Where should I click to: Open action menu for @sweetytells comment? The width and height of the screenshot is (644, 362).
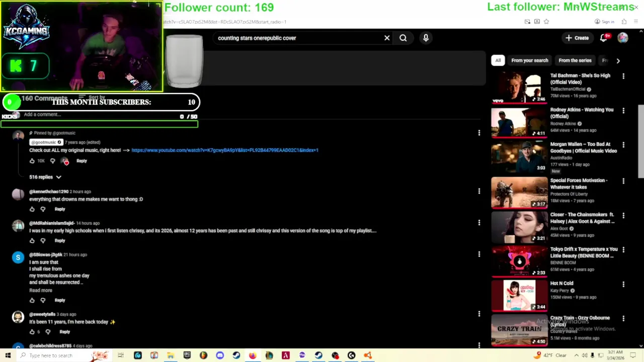[479, 314]
